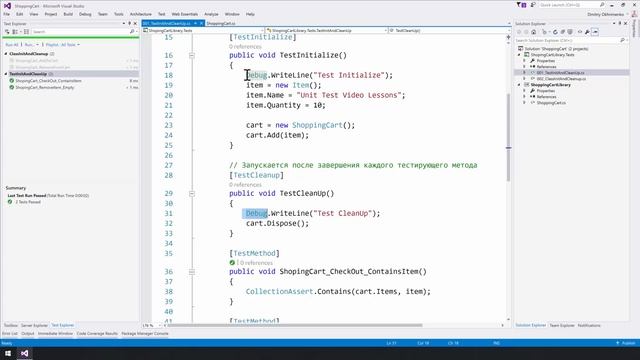Collapse the ShopingCartLibrary.Tests project node

[x=519, y=55]
